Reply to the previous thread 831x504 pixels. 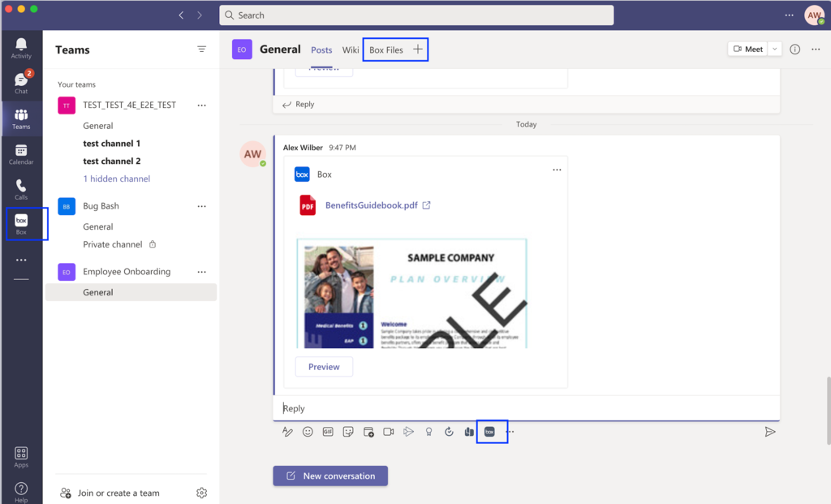(x=299, y=104)
